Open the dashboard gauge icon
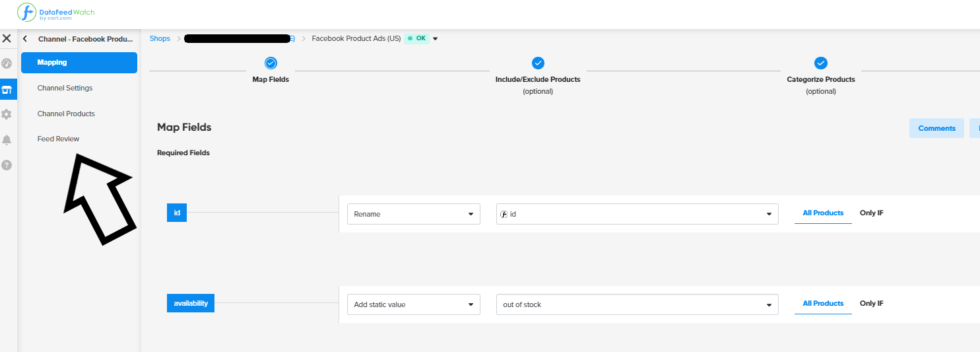This screenshot has height=352, width=980. click(7, 63)
